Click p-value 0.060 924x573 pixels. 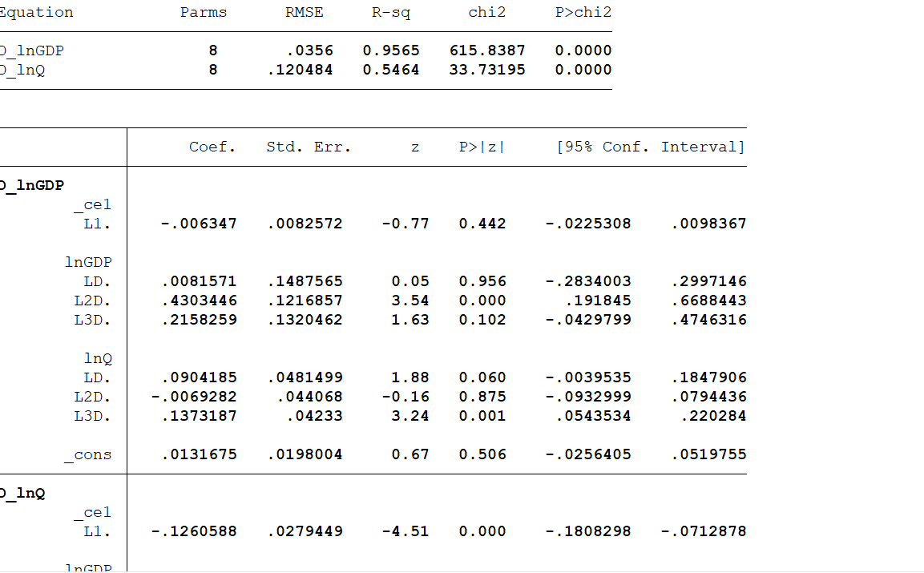(x=482, y=377)
